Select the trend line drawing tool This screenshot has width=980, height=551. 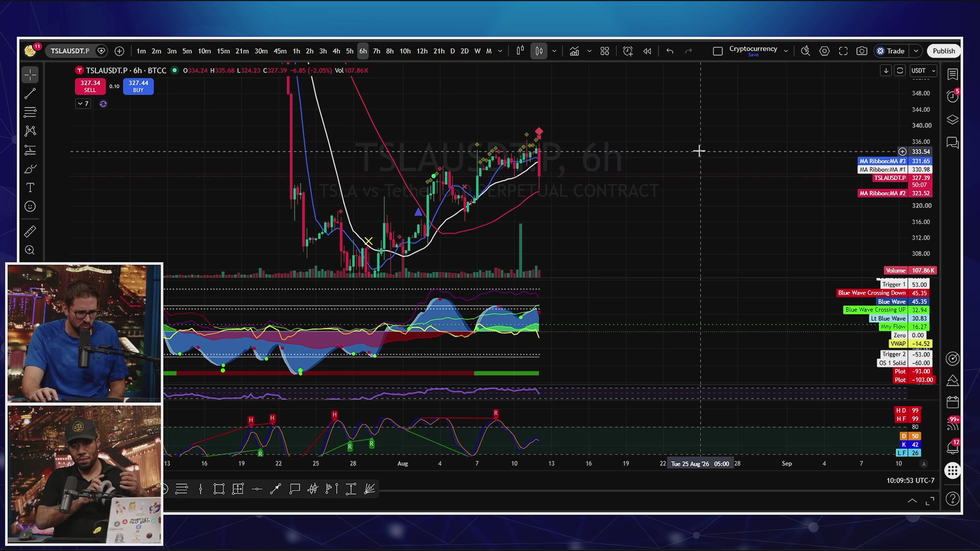tap(30, 93)
